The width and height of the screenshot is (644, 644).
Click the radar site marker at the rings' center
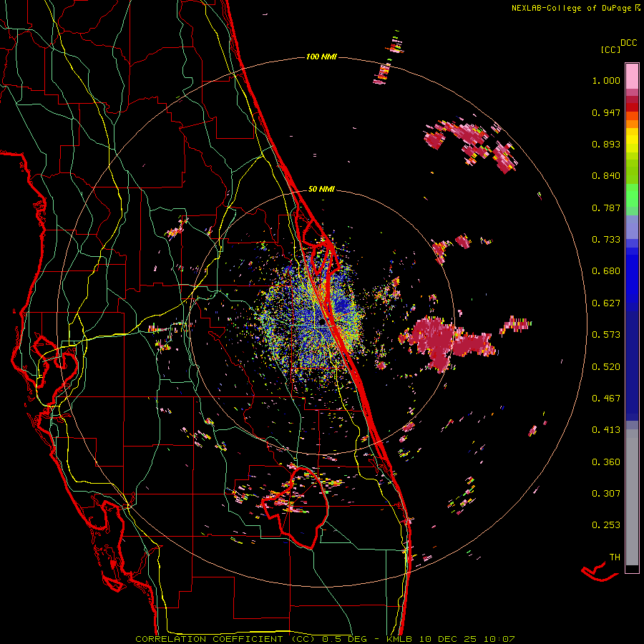[x=323, y=323]
